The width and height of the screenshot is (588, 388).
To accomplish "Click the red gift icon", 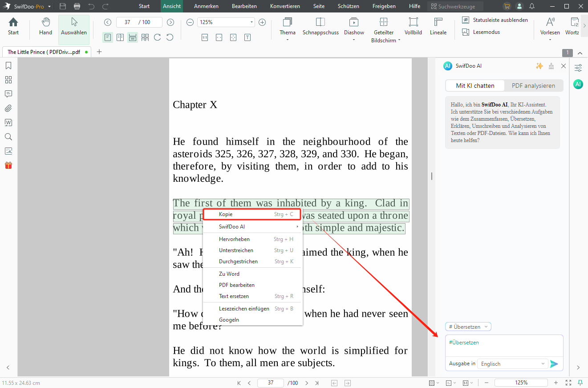I will click(8, 165).
